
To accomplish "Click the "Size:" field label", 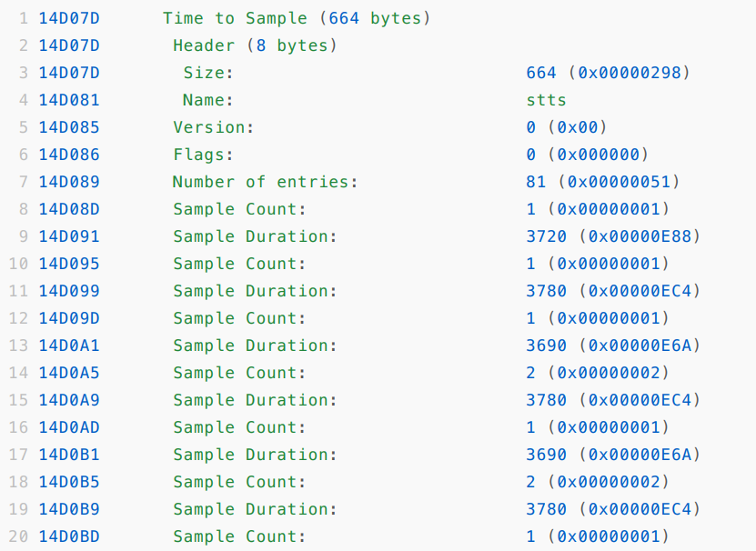I will coord(208,73).
